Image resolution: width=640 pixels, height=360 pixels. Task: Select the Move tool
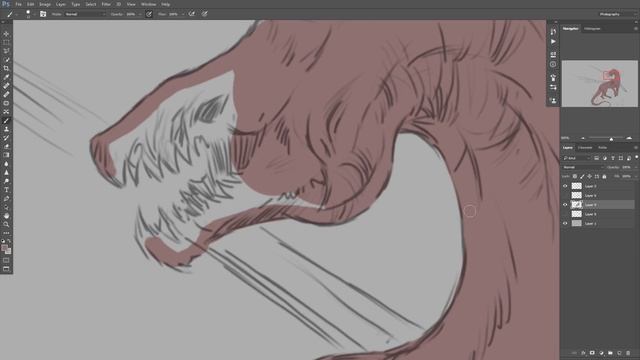click(x=6, y=34)
